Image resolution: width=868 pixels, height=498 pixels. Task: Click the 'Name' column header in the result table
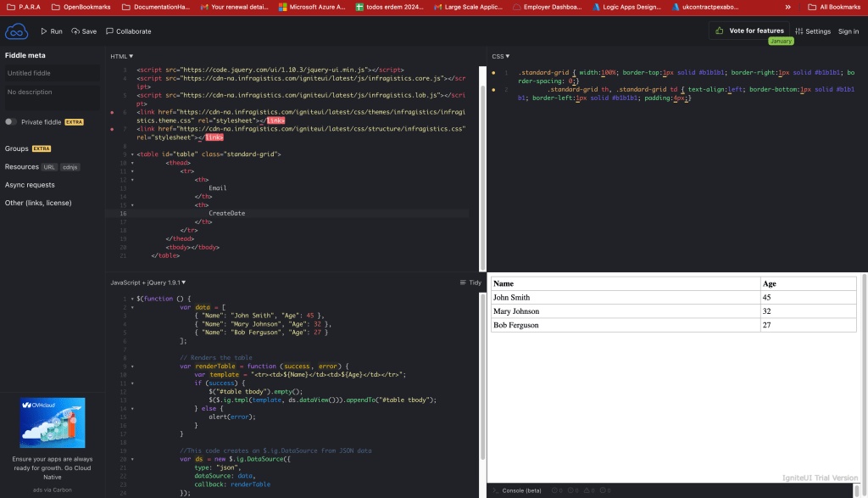(x=626, y=283)
